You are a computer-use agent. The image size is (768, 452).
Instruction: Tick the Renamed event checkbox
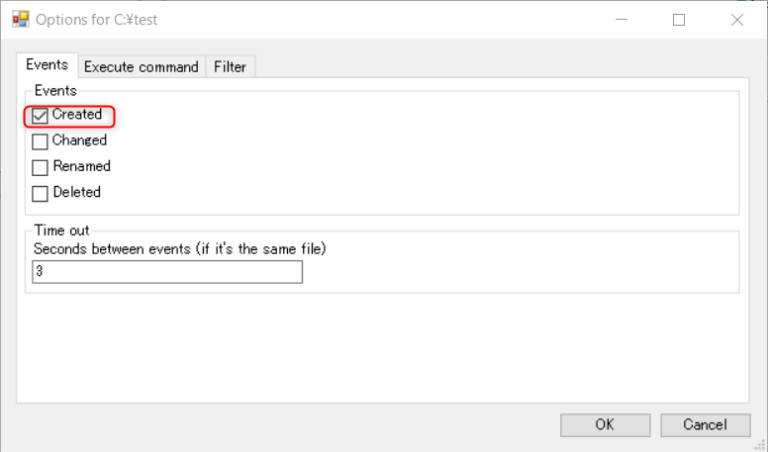point(40,167)
